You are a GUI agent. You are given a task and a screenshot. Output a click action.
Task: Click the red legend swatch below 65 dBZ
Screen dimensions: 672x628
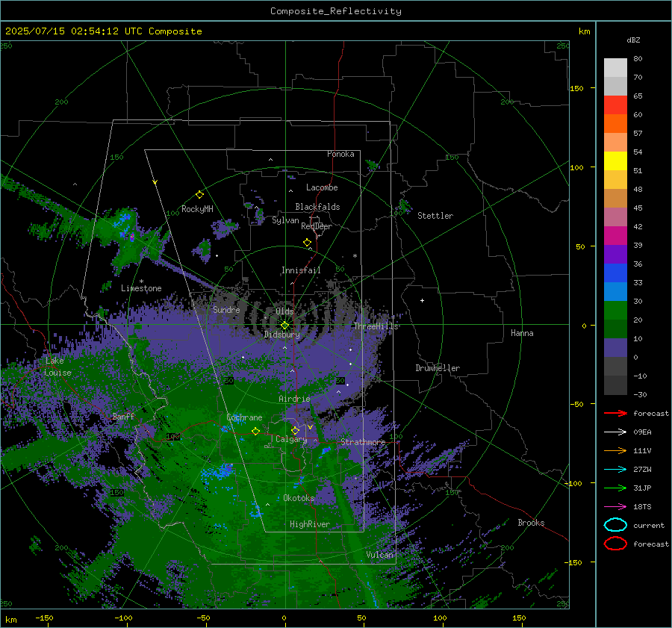click(x=615, y=105)
